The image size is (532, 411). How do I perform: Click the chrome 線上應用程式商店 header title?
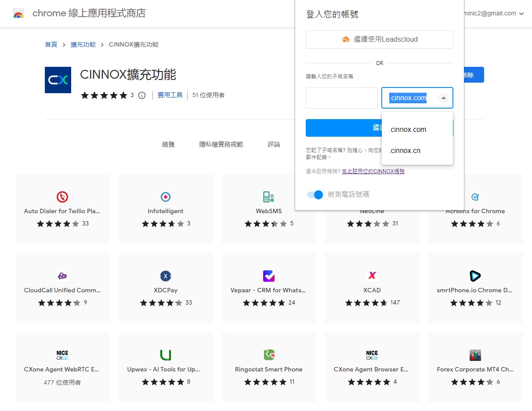click(x=89, y=13)
